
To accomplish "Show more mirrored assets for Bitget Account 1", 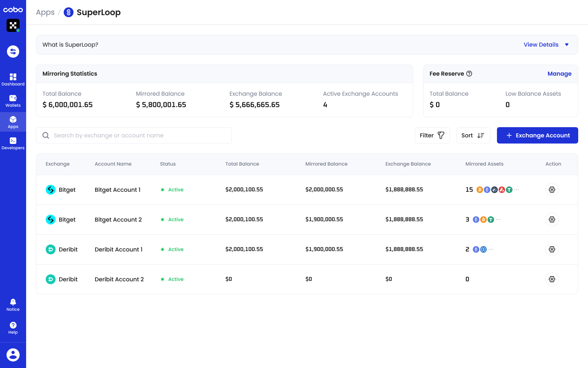I will coord(517,190).
